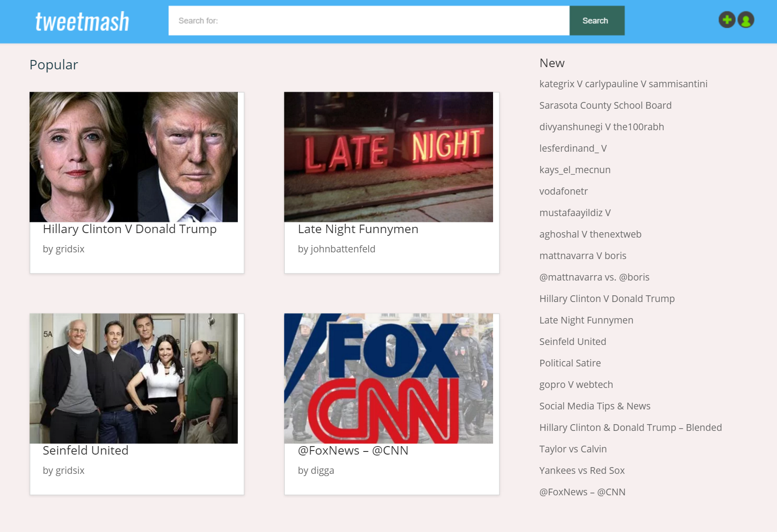Click the green plus add icon

[727, 20]
